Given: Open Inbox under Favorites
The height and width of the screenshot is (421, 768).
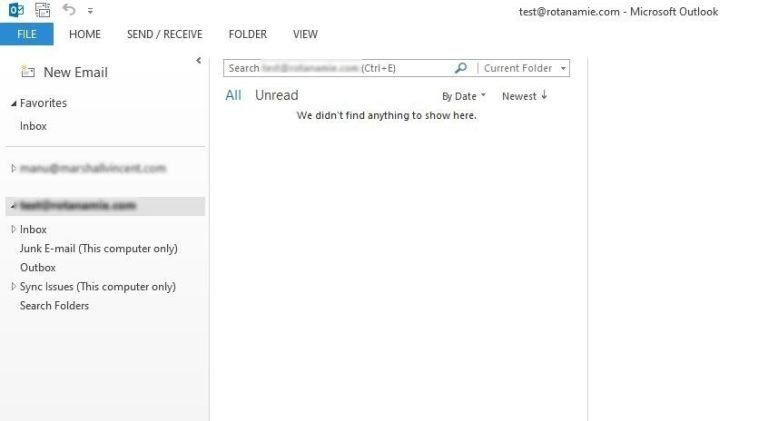Looking at the screenshot, I should (33, 126).
